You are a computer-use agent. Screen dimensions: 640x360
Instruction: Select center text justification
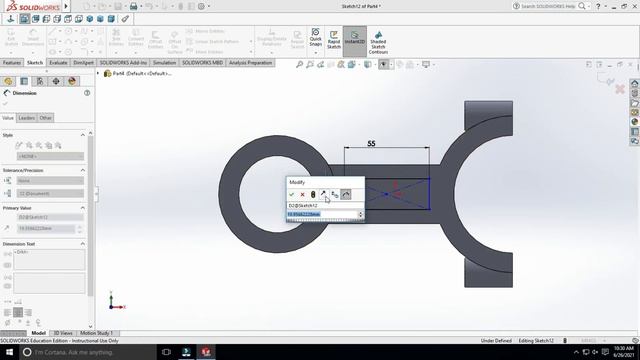[18, 313]
